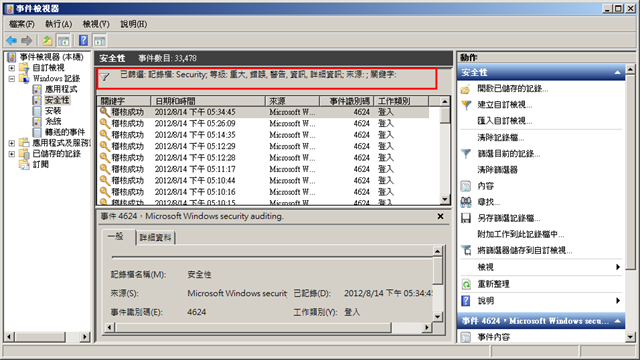Click 匯入自訂檢視 action

(x=504, y=121)
